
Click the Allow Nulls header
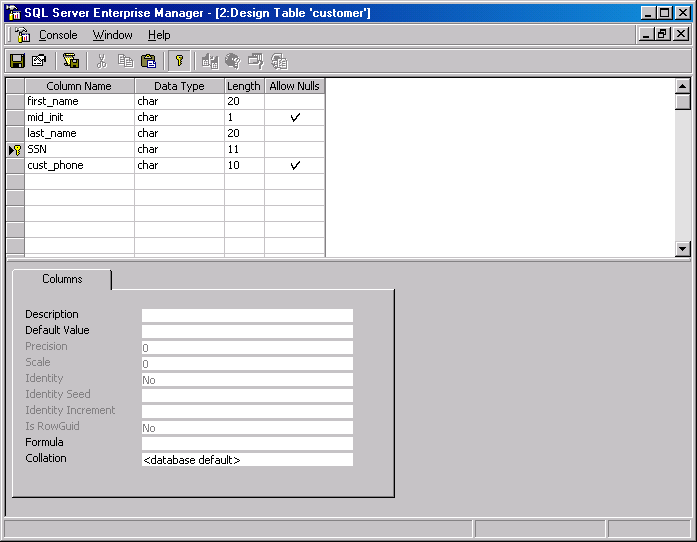(295, 86)
